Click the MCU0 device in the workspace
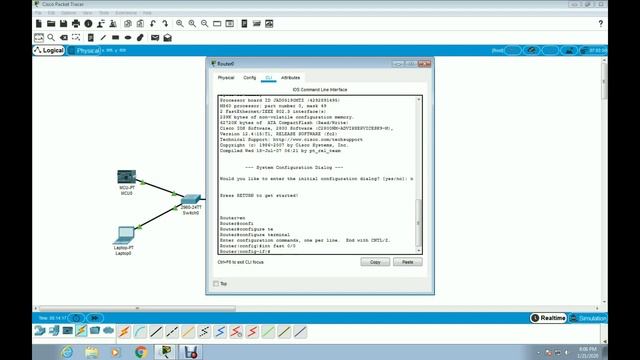 tap(127, 177)
